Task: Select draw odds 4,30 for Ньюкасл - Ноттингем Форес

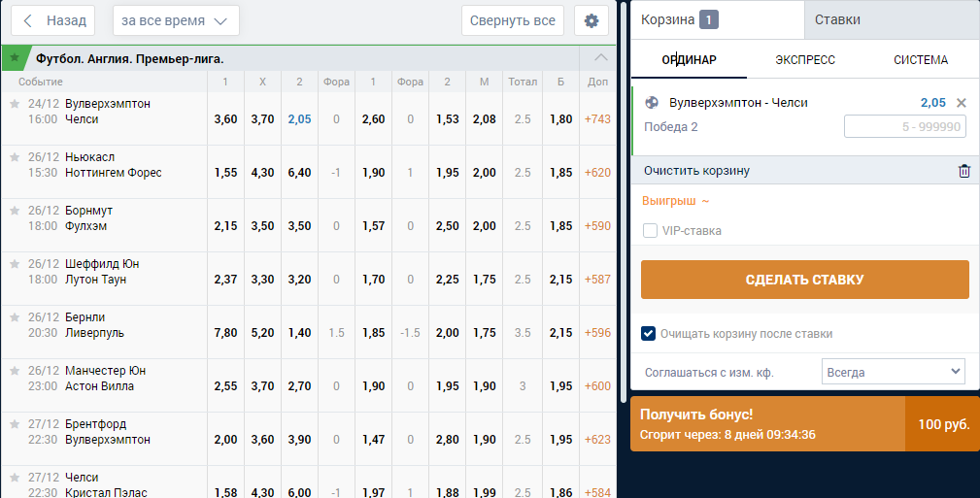Action: click(262, 173)
